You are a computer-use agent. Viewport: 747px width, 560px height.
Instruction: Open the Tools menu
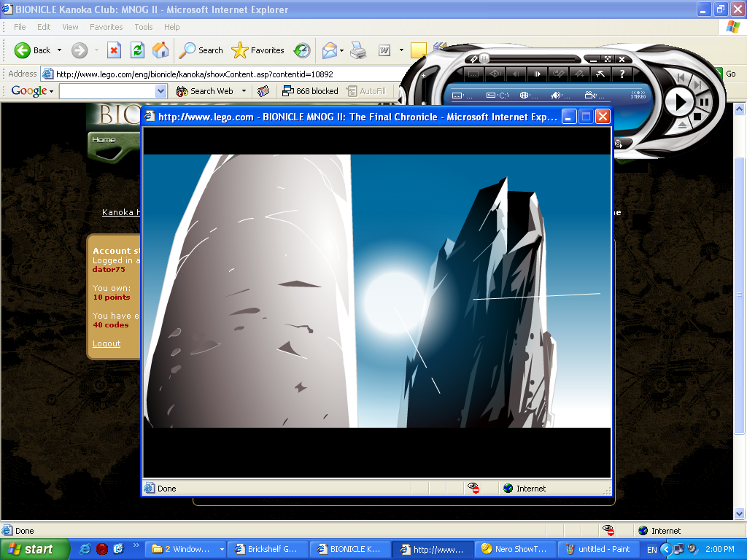coord(144,27)
